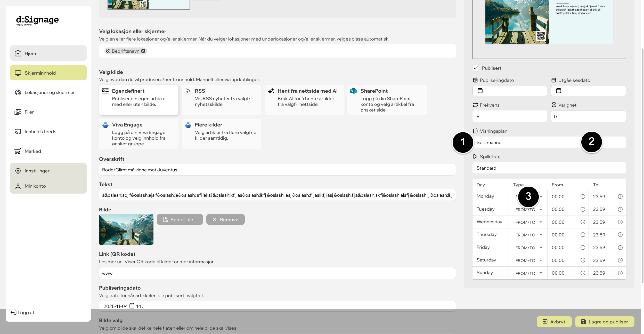Click the SharePoint logo icon
644x334 pixels.
click(354, 91)
